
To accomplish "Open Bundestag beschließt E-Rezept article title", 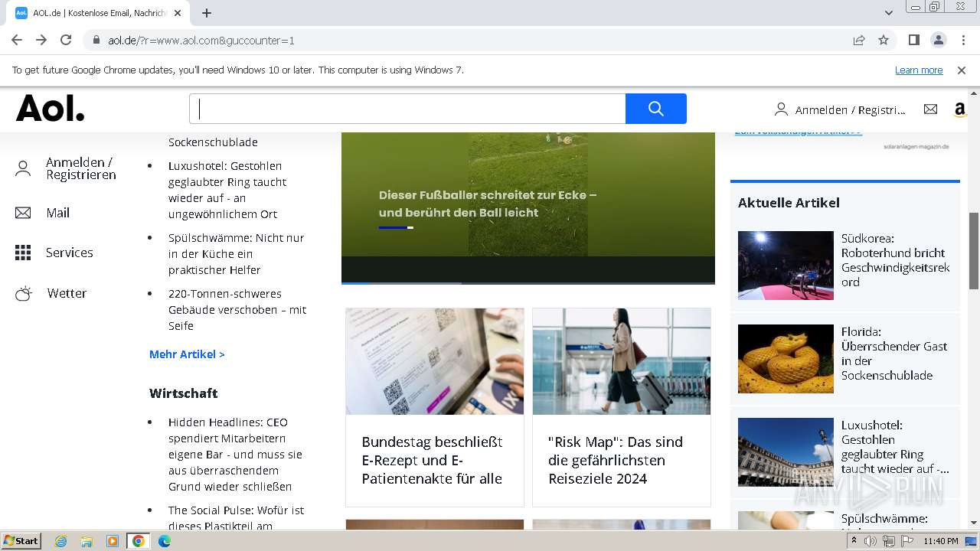I will tap(433, 461).
